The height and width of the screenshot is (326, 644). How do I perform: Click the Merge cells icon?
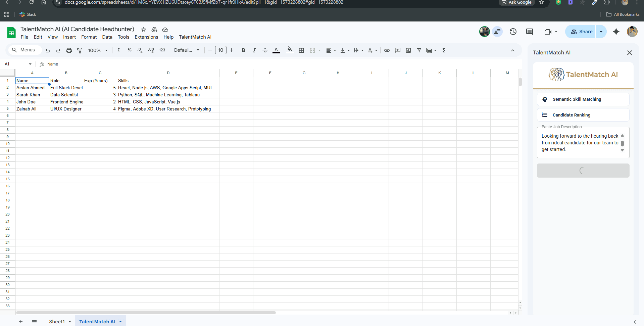coord(312,50)
